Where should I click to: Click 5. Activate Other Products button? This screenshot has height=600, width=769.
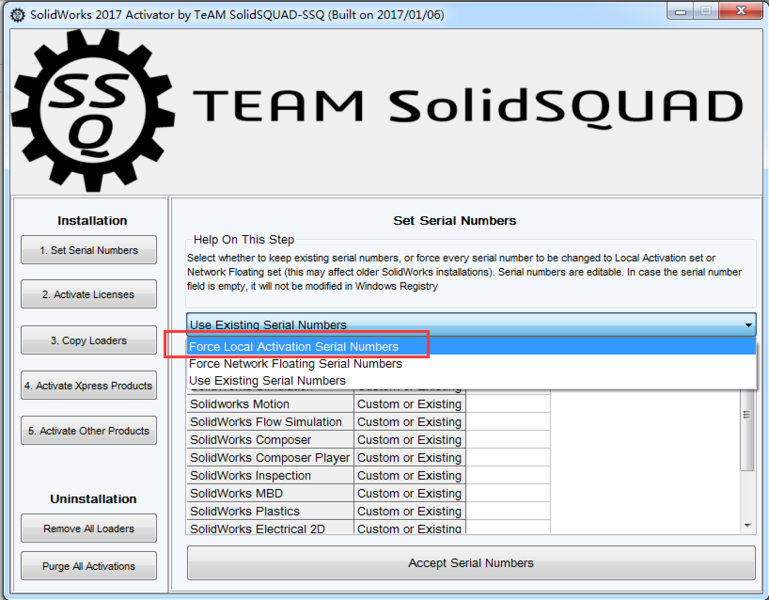89,430
